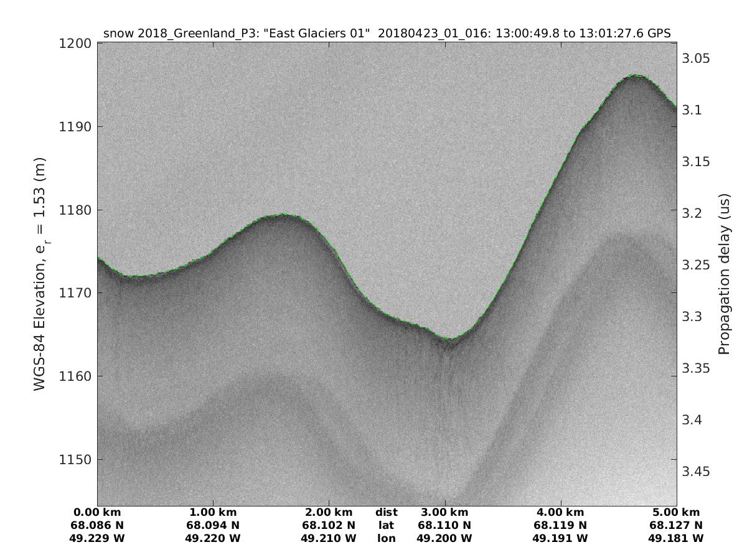This screenshot has width=747, height=560.
Task: Click the 0.00 km distance label
Action: click(x=98, y=513)
